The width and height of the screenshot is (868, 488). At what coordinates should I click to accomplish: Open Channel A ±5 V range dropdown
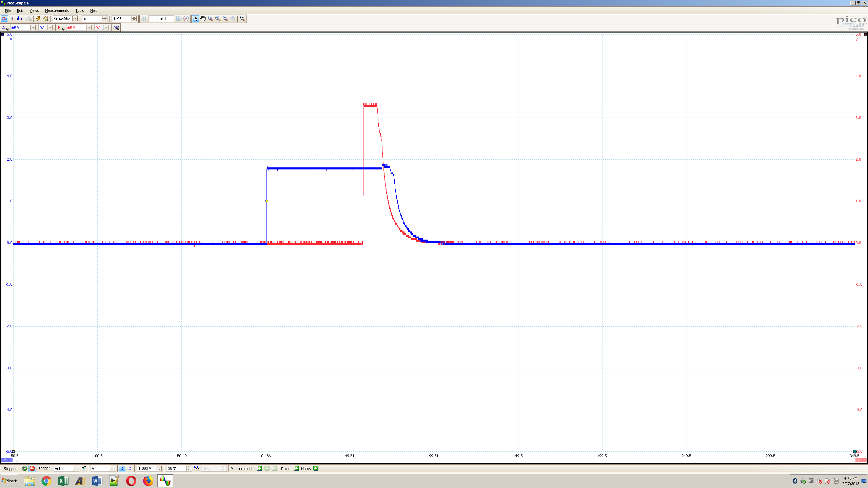pos(33,27)
